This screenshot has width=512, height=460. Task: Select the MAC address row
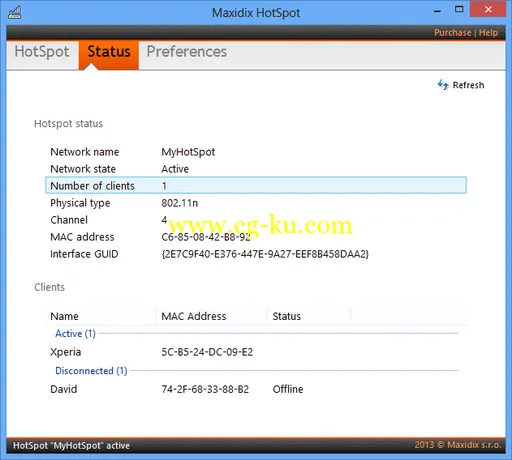pos(256,237)
